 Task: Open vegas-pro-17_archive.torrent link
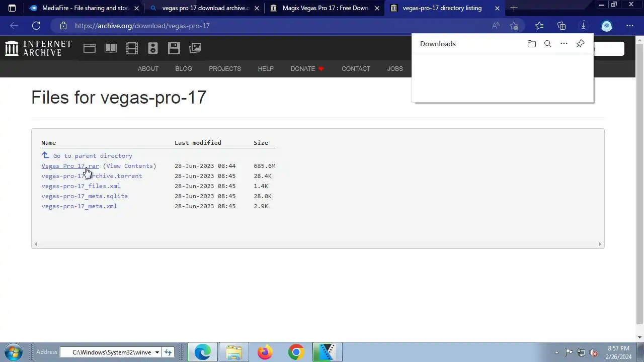pos(92,176)
